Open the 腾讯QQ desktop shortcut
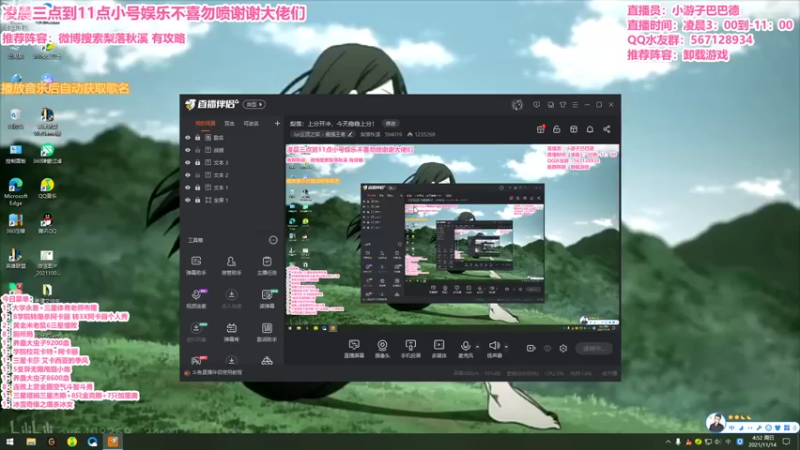 (x=46, y=224)
